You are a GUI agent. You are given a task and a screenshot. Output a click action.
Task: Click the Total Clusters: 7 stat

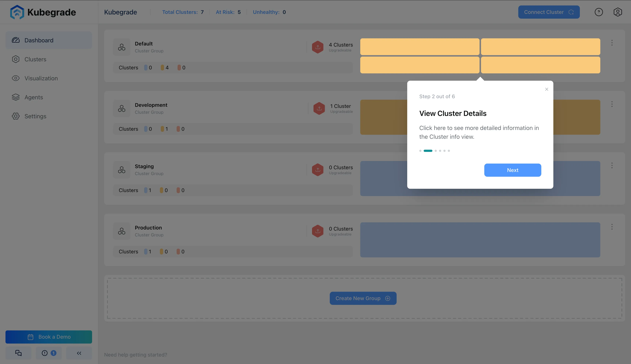[183, 12]
